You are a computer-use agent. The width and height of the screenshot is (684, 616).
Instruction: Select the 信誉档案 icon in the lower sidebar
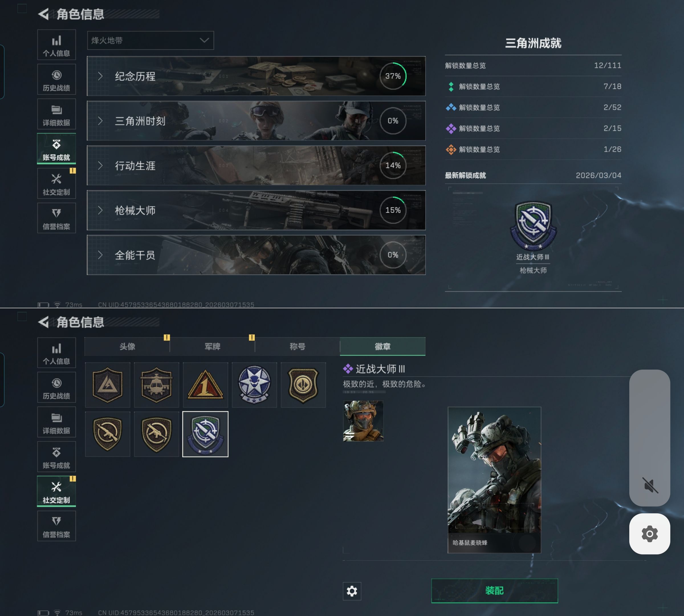56,526
